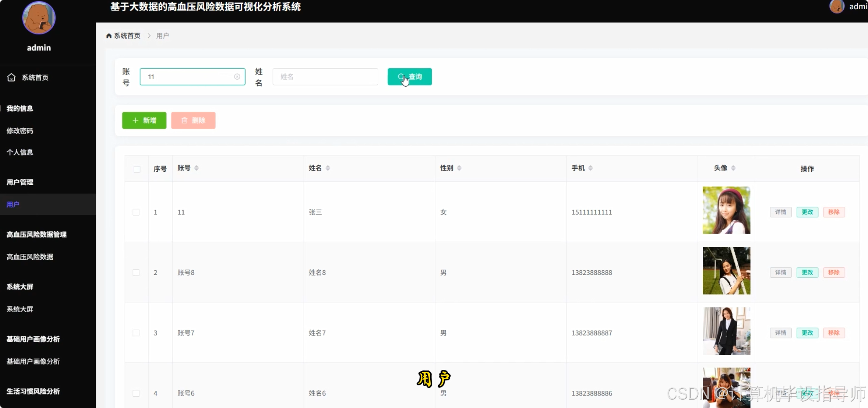Open 修改密码 in the sidebar menu
This screenshot has height=408, width=868.
pyautogui.click(x=20, y=130)
